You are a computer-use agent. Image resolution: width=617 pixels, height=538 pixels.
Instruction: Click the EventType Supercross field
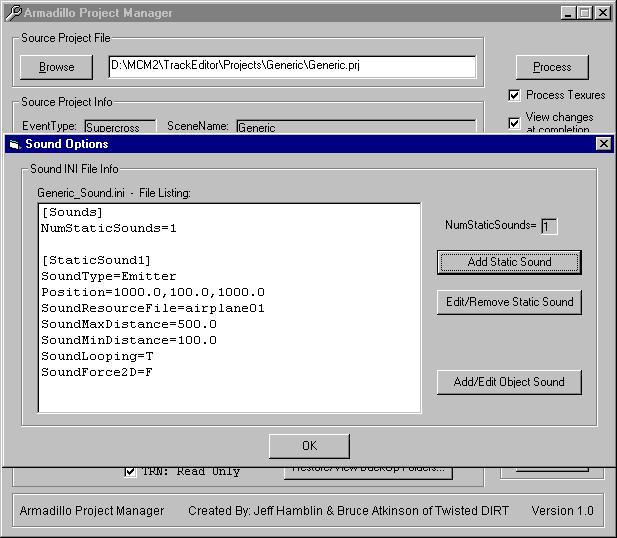(119, 127)
